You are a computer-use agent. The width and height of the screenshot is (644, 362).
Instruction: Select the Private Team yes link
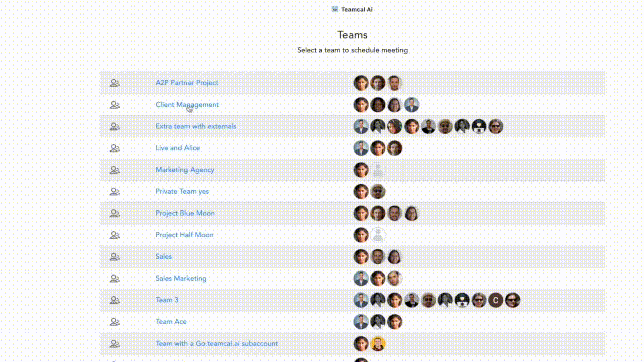pyautogui.click(x=182, y=191)
